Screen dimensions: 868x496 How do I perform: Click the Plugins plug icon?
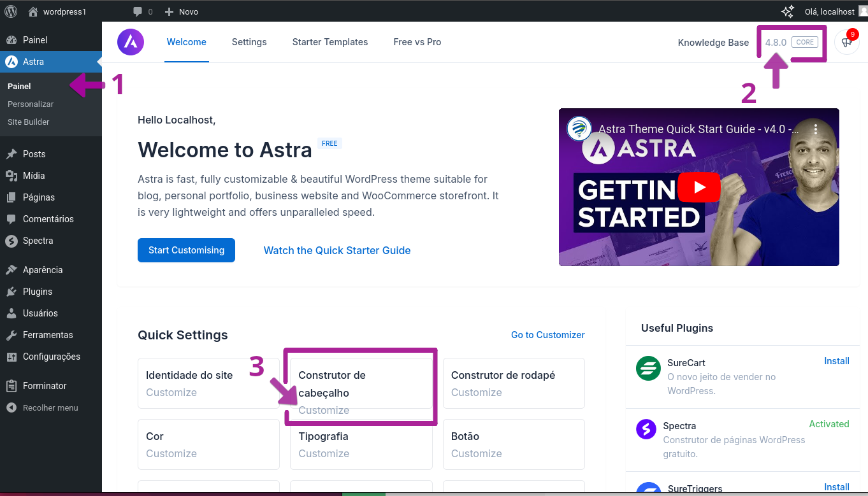[x=11, y=292]
